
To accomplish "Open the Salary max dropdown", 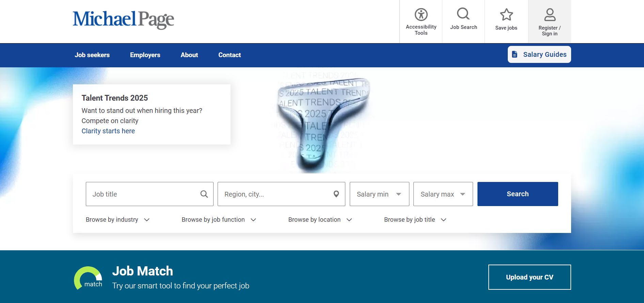I will click(443, 194).
